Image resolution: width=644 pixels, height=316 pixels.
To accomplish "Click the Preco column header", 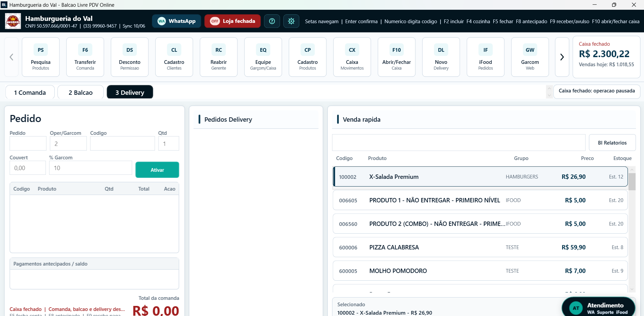I will click(x=587, y=158).
